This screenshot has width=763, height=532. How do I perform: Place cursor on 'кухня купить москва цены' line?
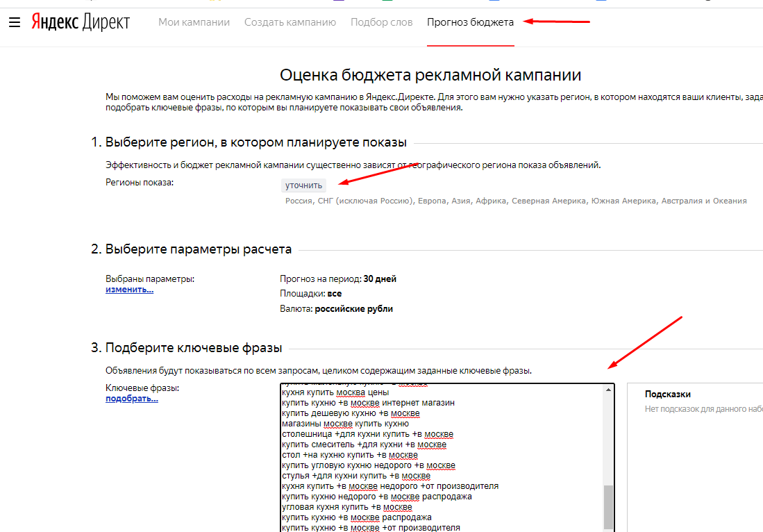pyautogui.click(x=335, y=392)
